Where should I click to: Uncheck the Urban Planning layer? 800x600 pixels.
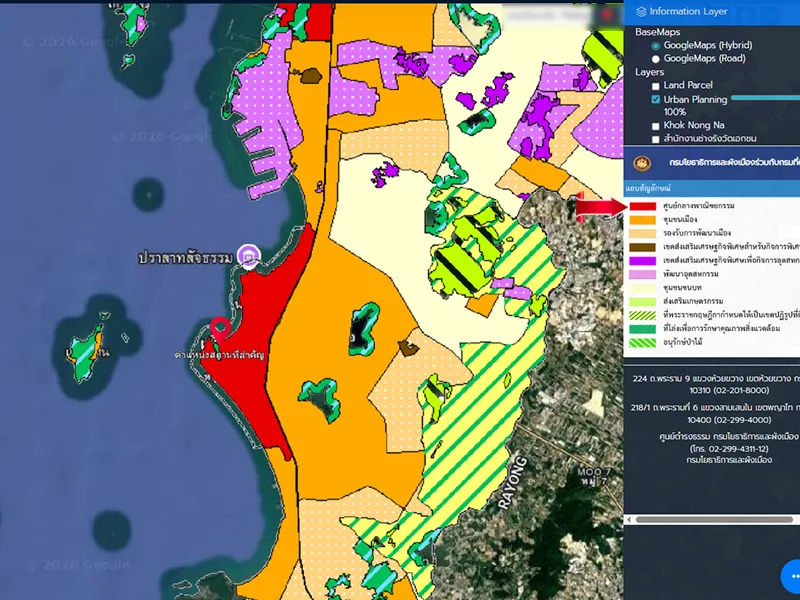click(x=656, y=99)
